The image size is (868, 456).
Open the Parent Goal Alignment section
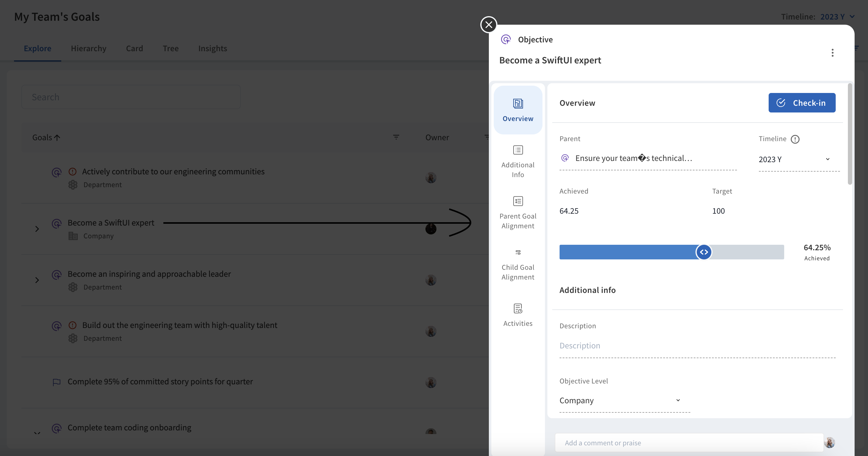518,213
